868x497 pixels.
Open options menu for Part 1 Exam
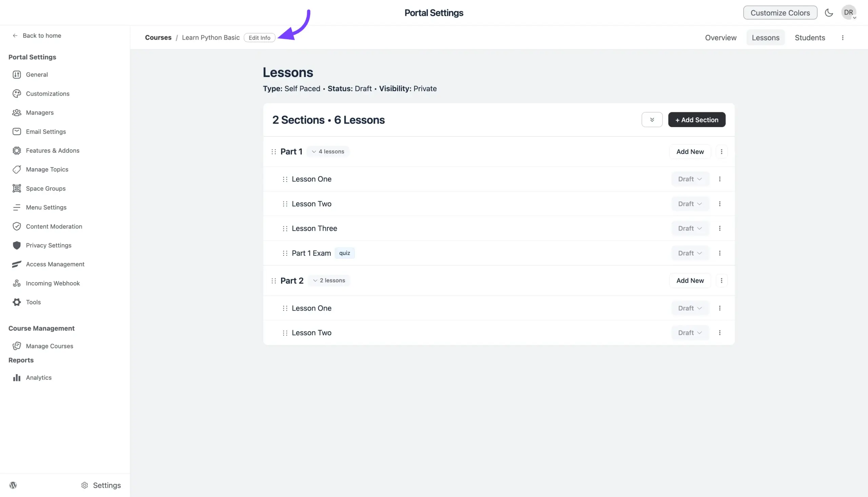click(719, 253)
